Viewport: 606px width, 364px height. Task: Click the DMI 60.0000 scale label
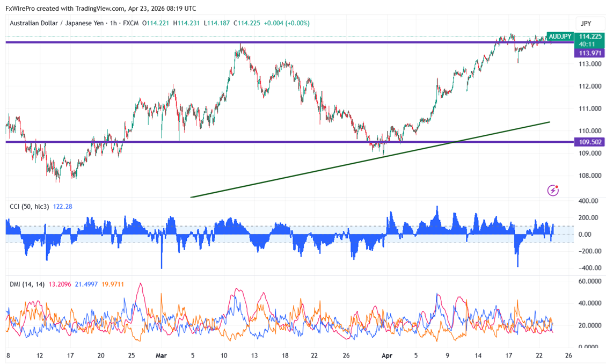(x=590, y=281)
